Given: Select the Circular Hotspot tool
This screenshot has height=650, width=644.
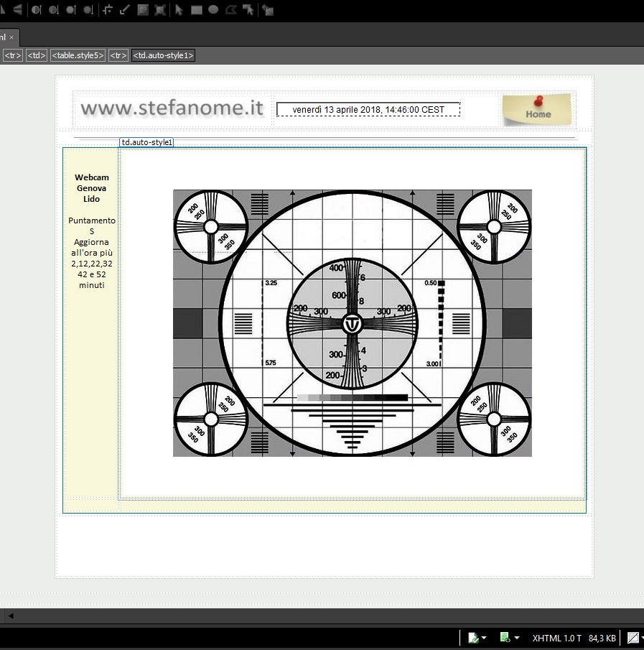Looking at the screenshot, I should (x=213, y=9).
